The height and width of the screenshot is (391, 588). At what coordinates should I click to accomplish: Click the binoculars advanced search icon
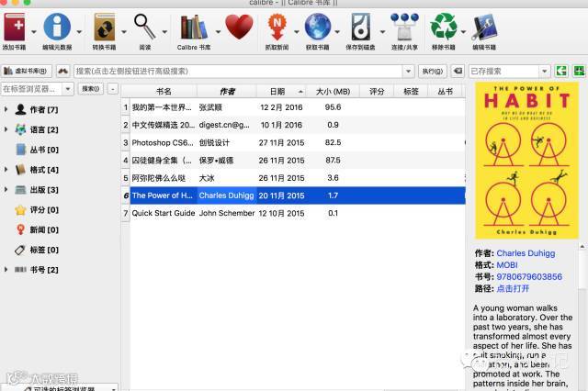tap(63, 71)
